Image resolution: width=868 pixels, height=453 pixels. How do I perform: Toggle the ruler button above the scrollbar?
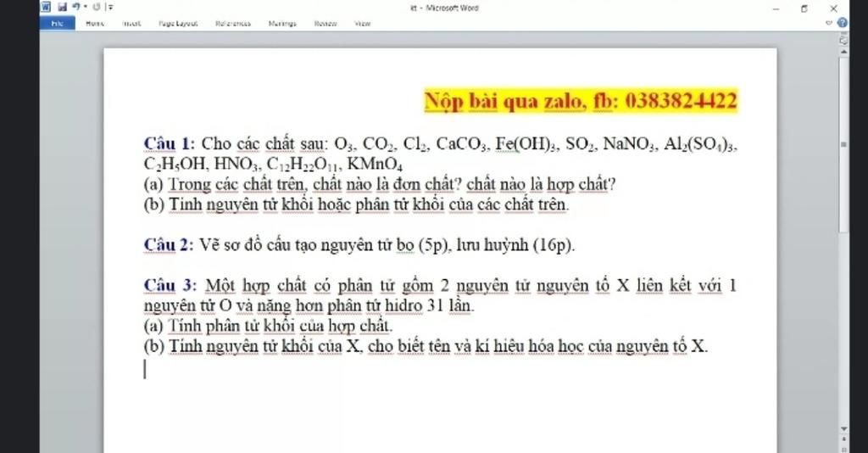click(843, 40)
